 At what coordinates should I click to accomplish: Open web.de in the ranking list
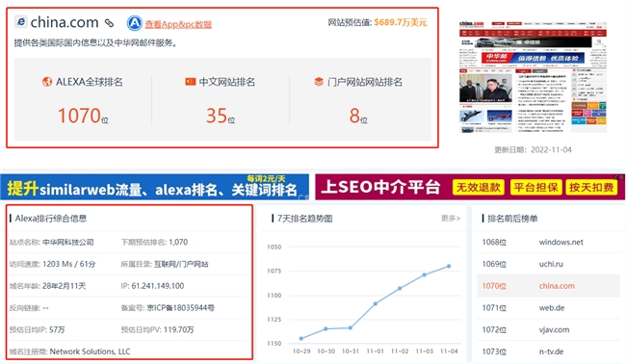point(552,308)
